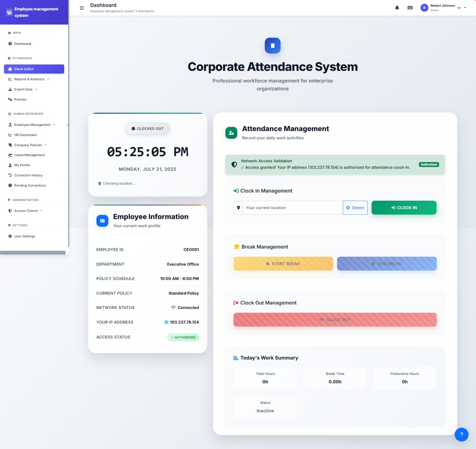476x449 pixels.
Task: Open the help question mark button
Action: pyautogui.click(x=461, y=434)
